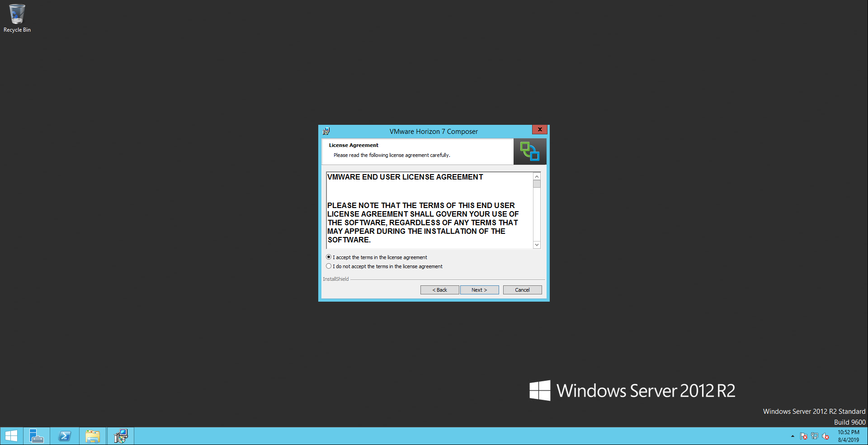
Task: Show hidden system tray icons
Action: pos(793,436)
